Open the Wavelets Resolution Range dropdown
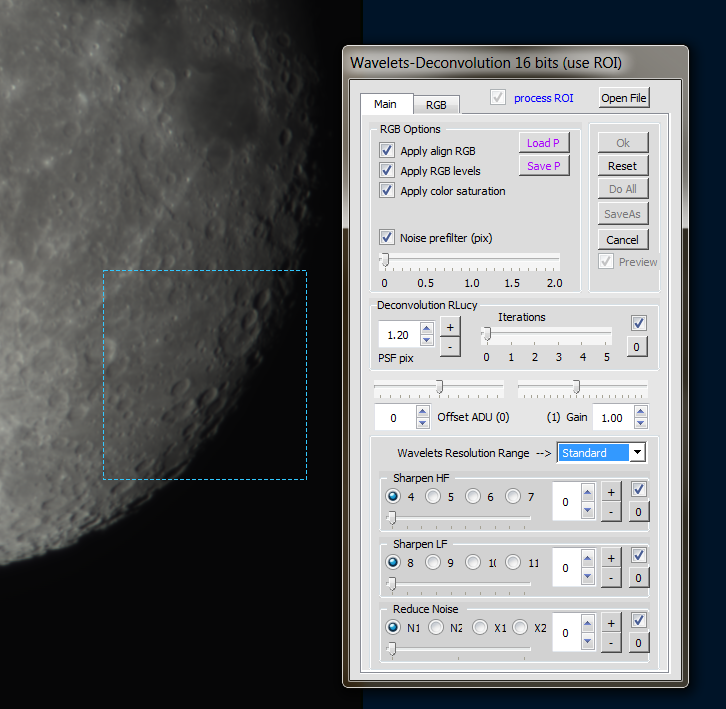 [x=638, y=452]
